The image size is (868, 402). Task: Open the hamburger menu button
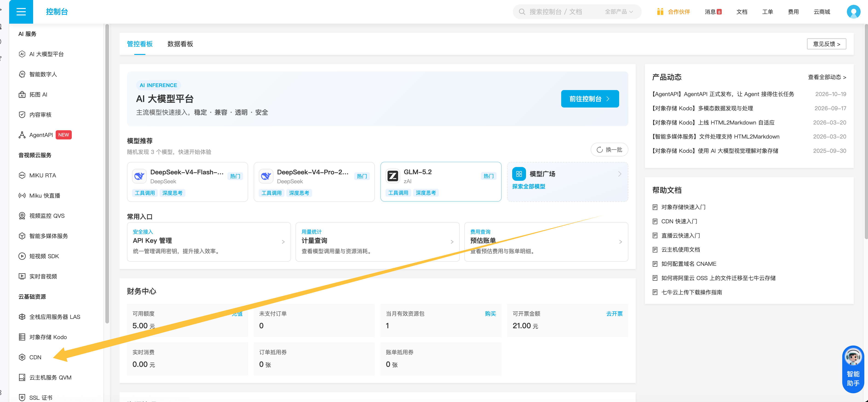tap(21, 12)
